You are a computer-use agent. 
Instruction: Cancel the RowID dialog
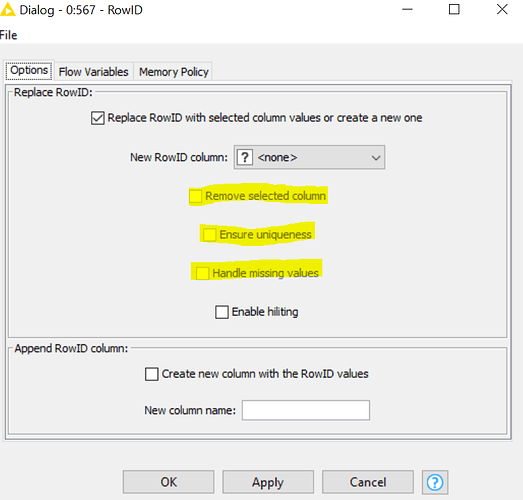click(x=368, y=482)
